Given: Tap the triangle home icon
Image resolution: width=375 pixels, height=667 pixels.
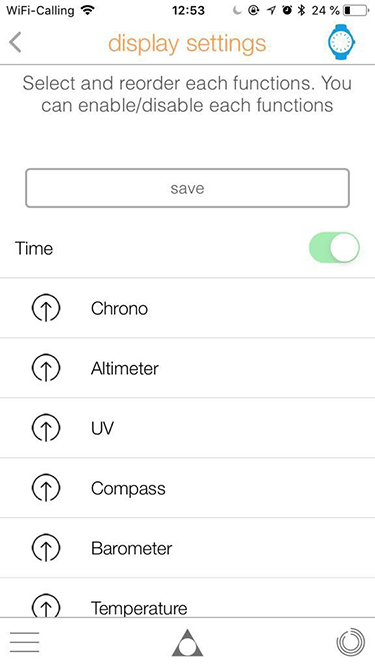Looking at the screenshot, I should 188,643.
